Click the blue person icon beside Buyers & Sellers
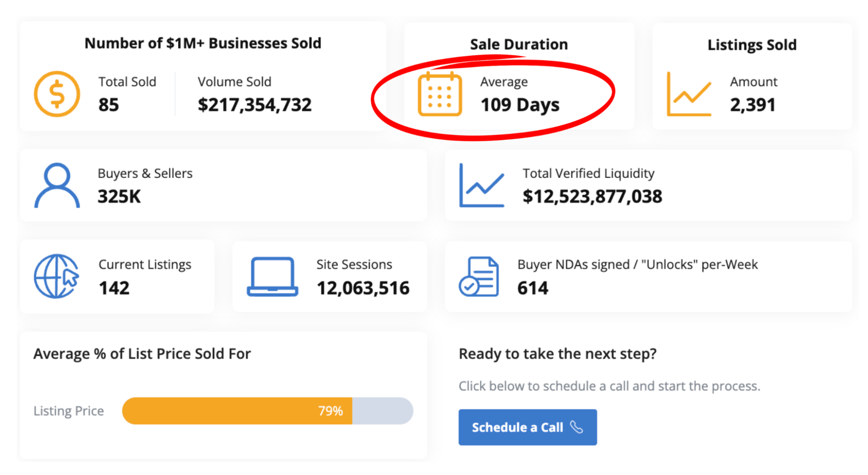 coord(57,185)
